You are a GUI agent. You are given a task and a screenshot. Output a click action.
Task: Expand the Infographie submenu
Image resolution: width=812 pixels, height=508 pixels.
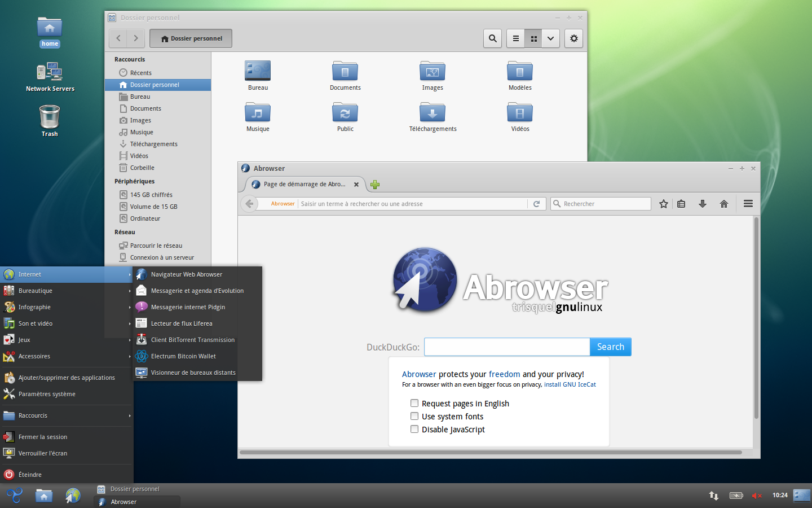coord(67,307)
